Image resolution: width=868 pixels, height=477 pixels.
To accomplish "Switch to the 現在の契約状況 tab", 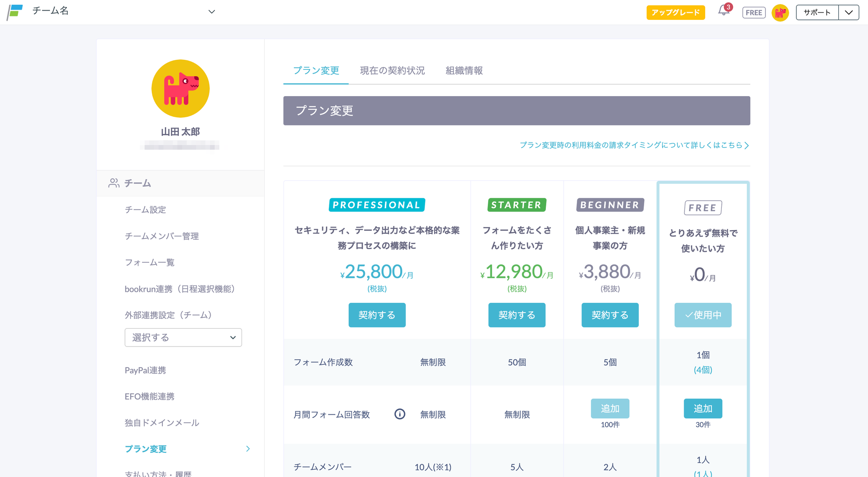I will (x=392, y=70).
